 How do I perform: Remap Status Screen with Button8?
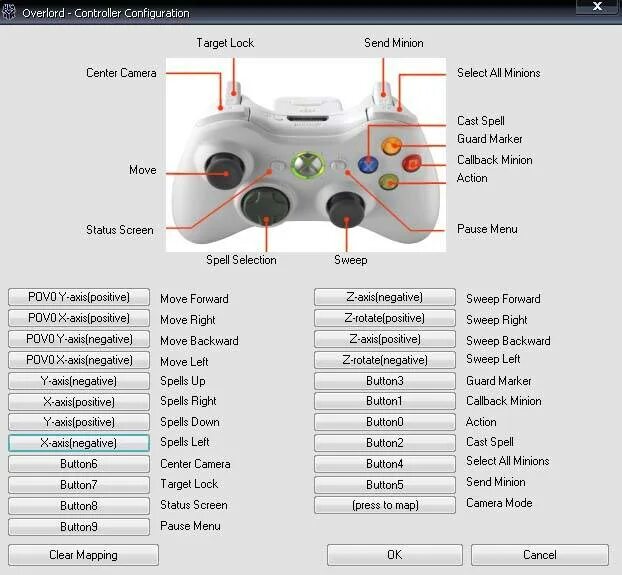tap(79, 506)
